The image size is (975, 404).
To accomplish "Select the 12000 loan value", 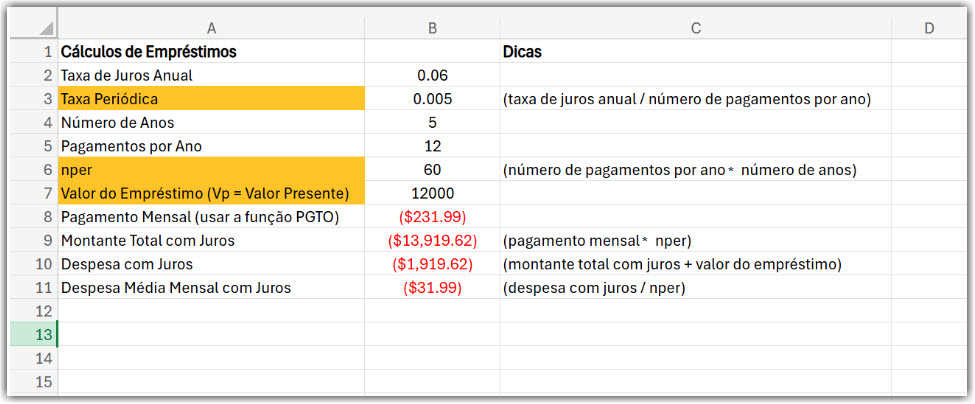I will pos(432,193).
